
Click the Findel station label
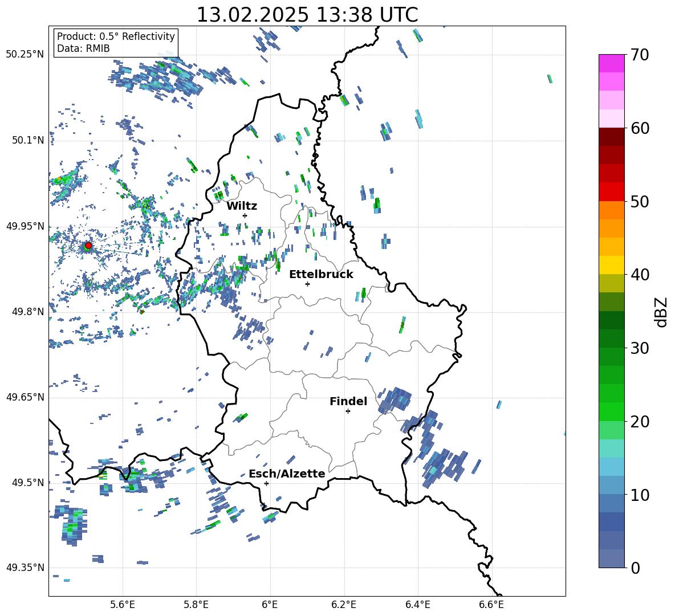(348, 401)
